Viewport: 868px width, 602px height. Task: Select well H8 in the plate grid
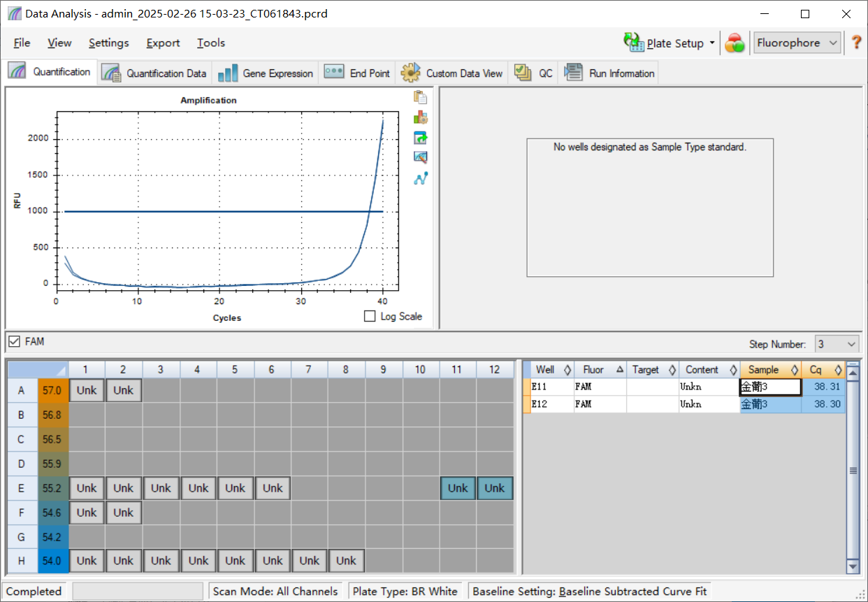coord(346,561)
